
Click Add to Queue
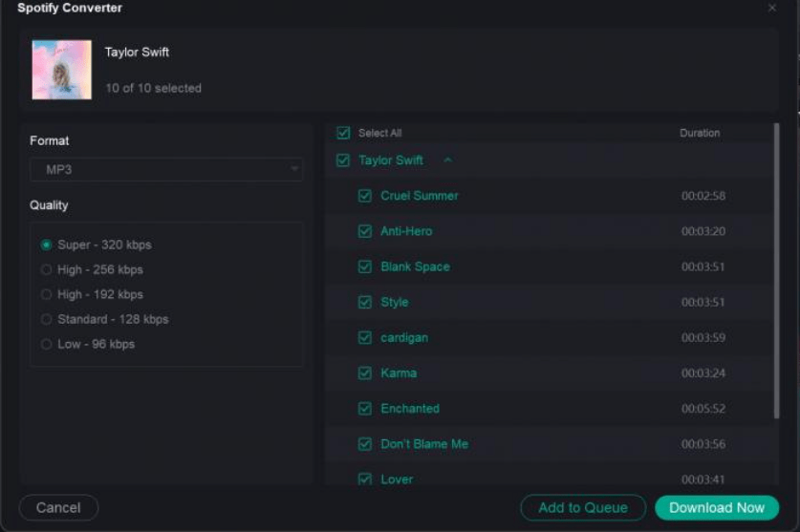583,508
